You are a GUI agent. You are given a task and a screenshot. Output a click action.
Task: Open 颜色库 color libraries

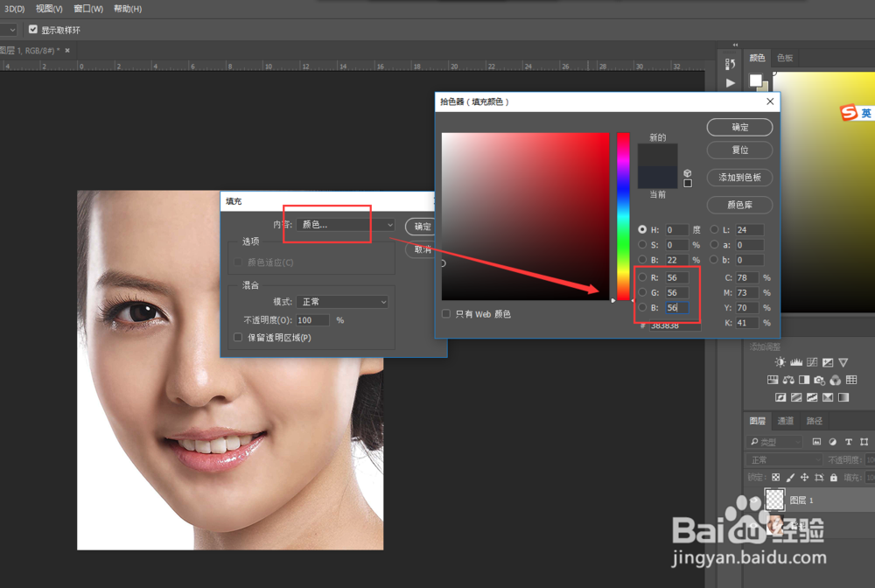pos(740,205)
